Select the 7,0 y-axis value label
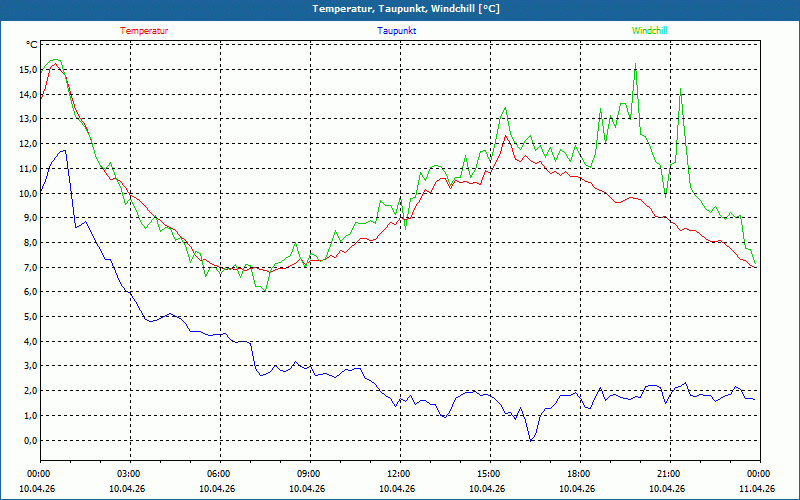Viewport: 800px width, 500px height. coord(27,267)
